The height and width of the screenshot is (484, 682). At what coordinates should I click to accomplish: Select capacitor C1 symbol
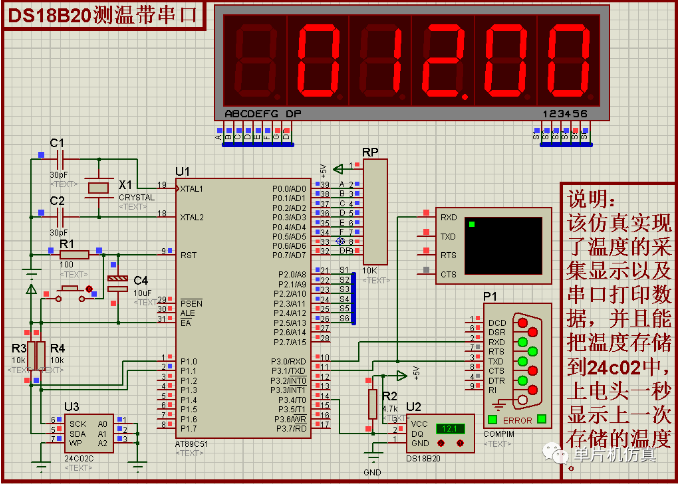pos(60,160)
